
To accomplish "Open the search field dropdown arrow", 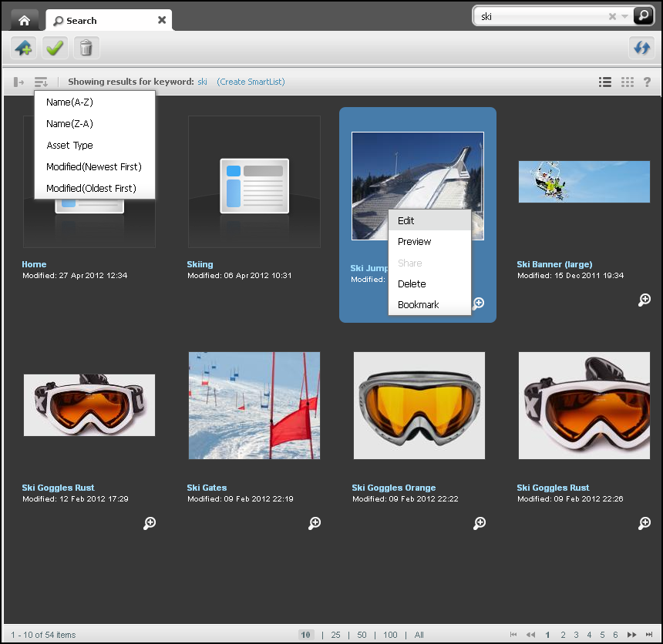I will click(624, 16).
